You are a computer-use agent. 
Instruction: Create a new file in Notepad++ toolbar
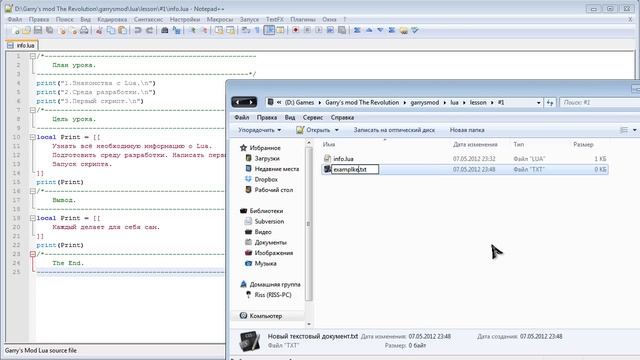coord(16,30)
